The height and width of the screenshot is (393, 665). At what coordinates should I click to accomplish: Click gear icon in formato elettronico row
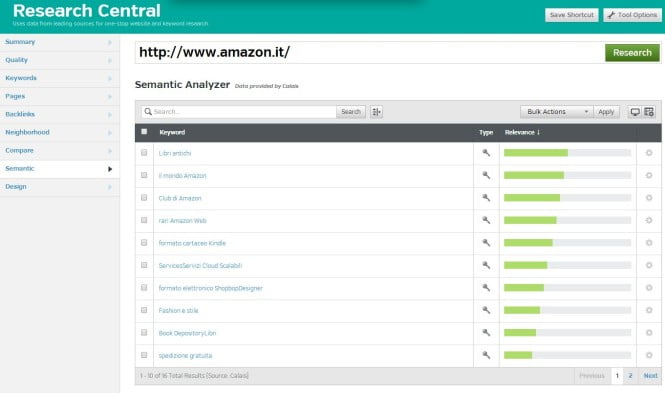(x=649, y=288)
